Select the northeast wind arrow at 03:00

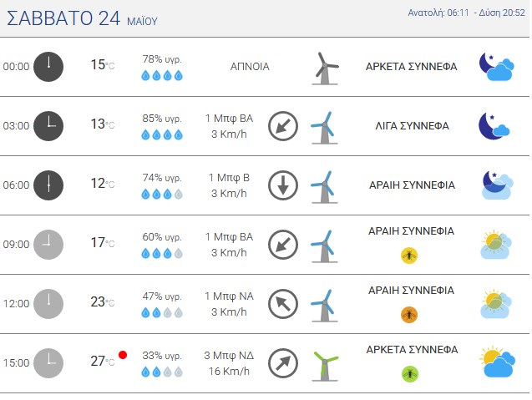coord(283,126)
